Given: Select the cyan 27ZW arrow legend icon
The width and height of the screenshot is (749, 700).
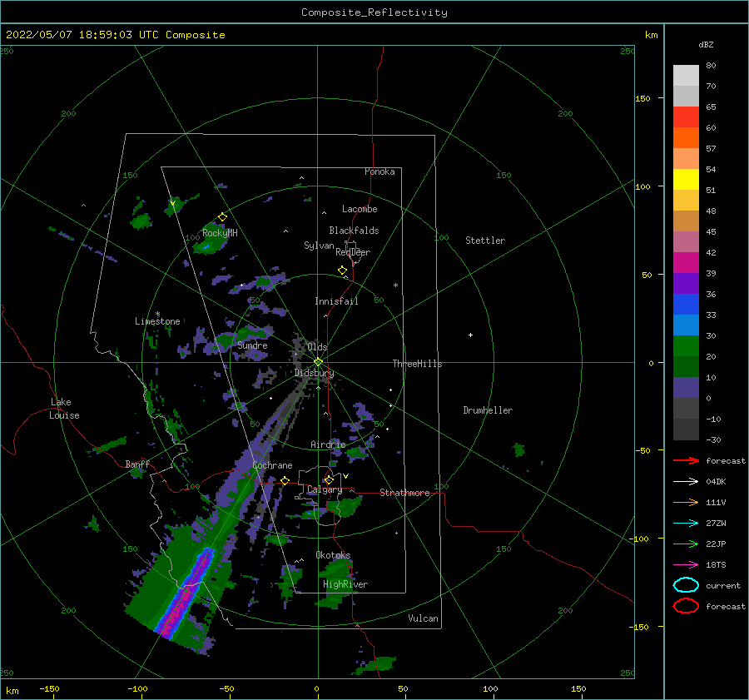Looking at the screenshot, I should pyautogui.click(x=686, y=524).
